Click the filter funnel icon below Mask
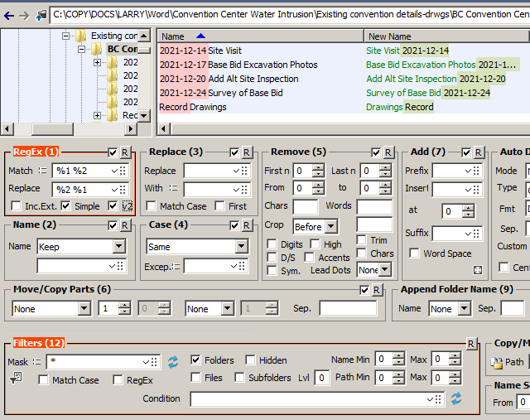530x420 pixels. point(16,378)
